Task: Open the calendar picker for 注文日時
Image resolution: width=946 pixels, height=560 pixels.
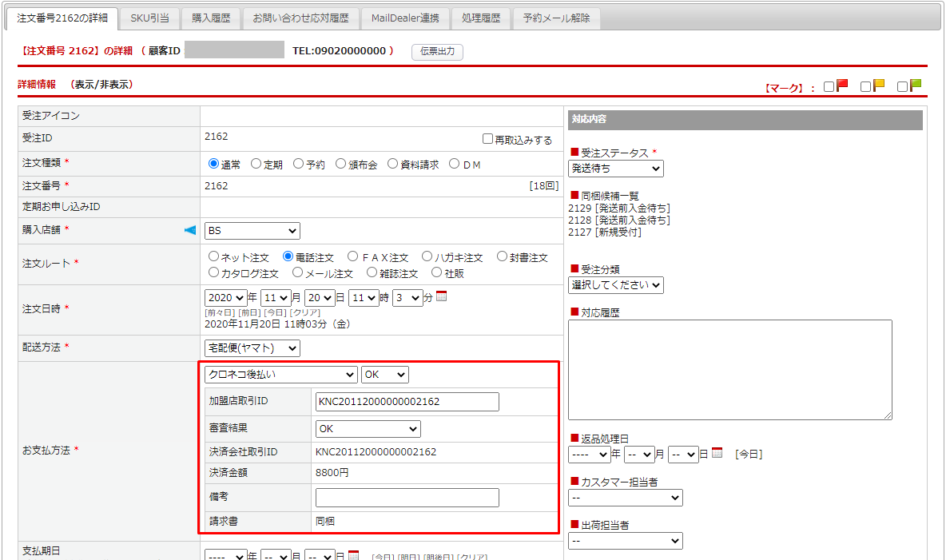Action: (442, 297)
